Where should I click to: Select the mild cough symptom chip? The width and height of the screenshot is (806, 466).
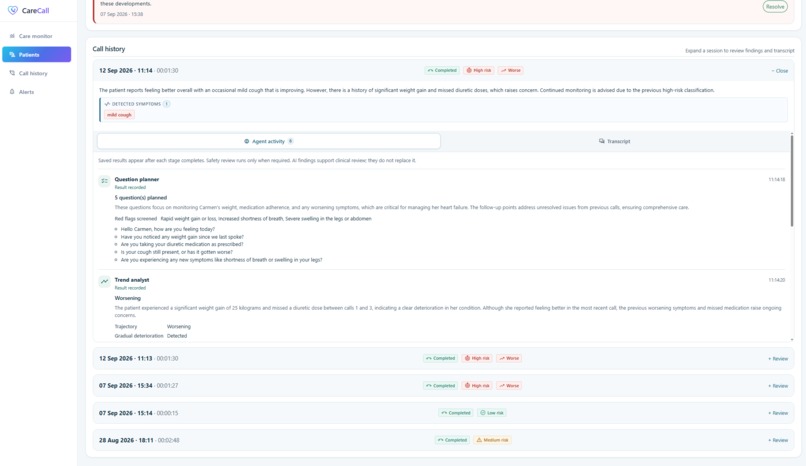tap(119, 115)
